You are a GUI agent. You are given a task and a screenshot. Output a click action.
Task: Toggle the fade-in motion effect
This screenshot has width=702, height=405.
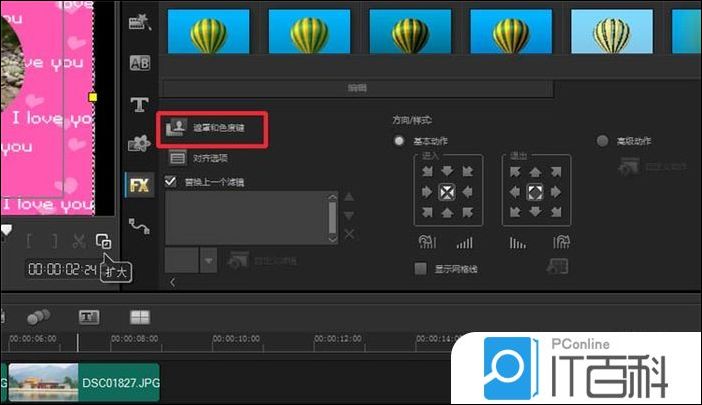coord(465,243)
